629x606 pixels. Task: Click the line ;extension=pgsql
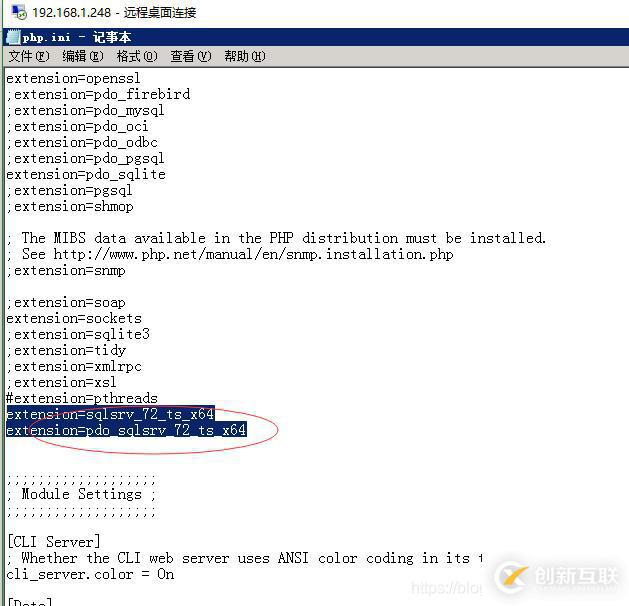pyautogui.click(x=69, y=191)
